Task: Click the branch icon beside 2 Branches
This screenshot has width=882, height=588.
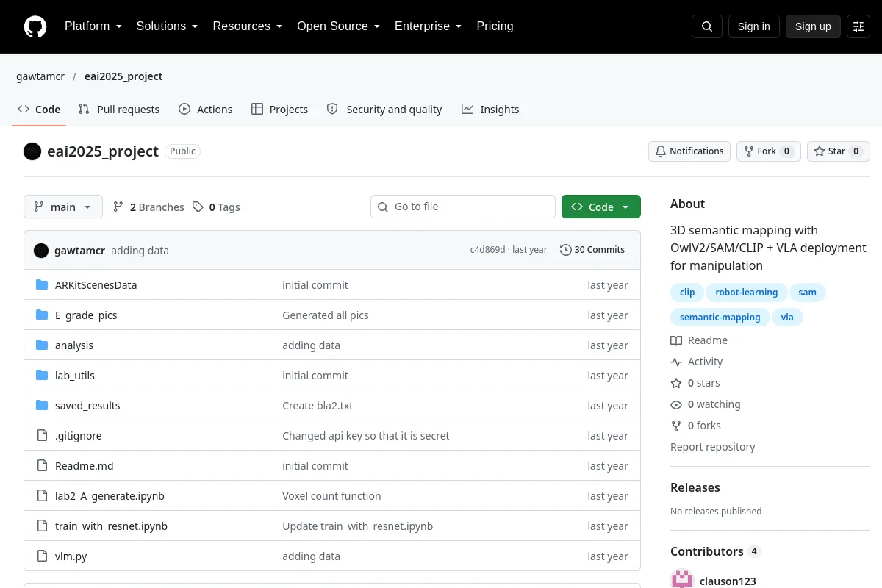Action: pos(118,207)
